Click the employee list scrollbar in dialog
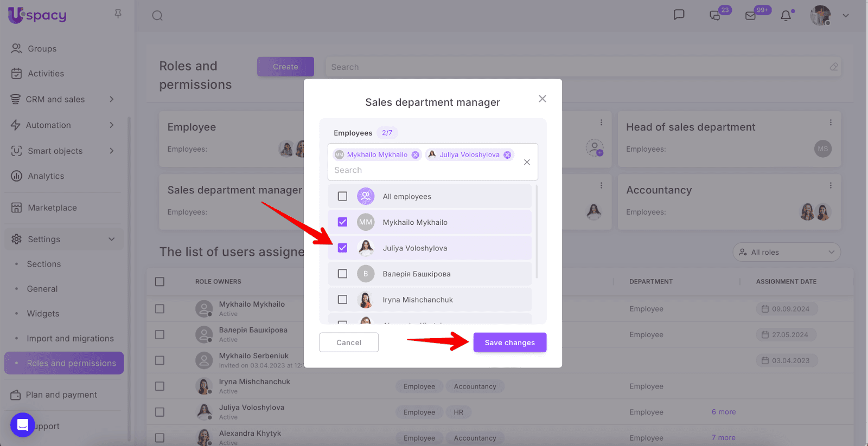Viewport: 868px width, 446px height. (x=537, y=233)
